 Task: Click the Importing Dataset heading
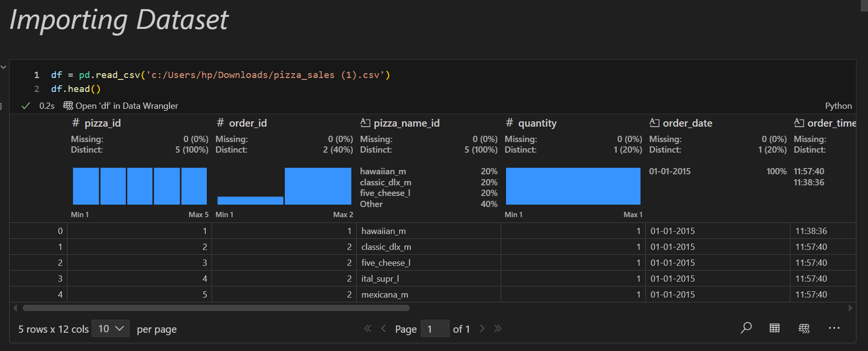click(x=119, y=20)
